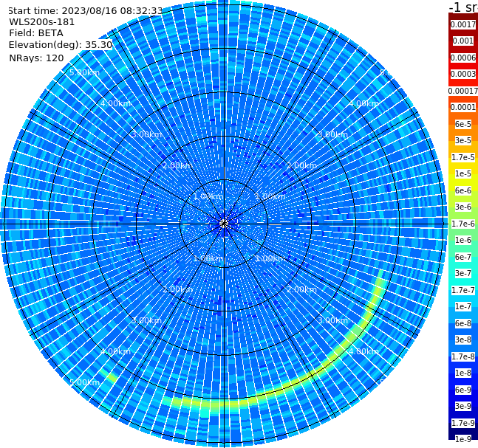Select the northeast "2.00km" range ring label
The width and height of the screenshot is (478, 448).
click(302, 165)
